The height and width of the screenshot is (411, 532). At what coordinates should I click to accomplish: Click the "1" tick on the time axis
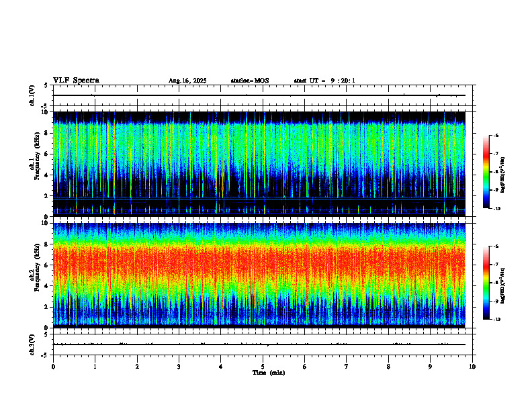coord(95,367)
